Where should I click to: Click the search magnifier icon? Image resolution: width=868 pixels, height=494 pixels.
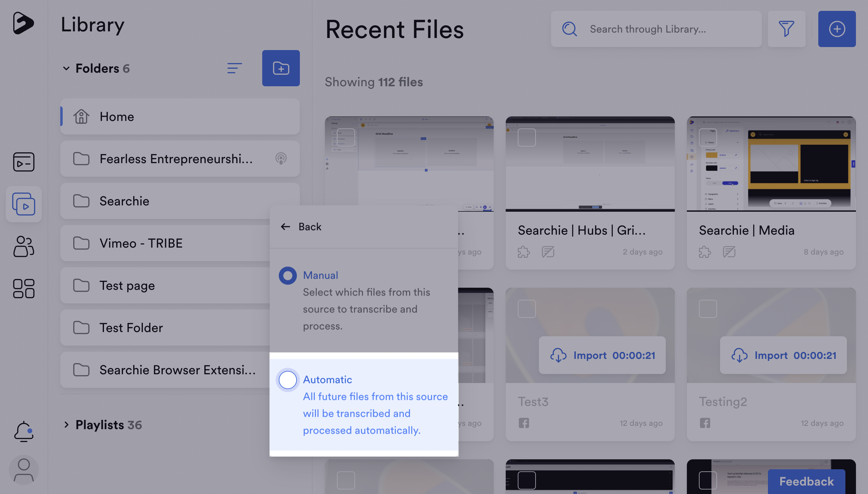coord(570,29)
